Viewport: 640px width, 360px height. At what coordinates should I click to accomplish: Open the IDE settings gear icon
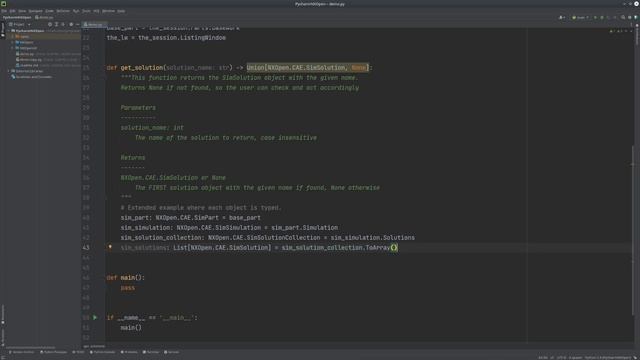pyautogui.click(x=629, y=18)
